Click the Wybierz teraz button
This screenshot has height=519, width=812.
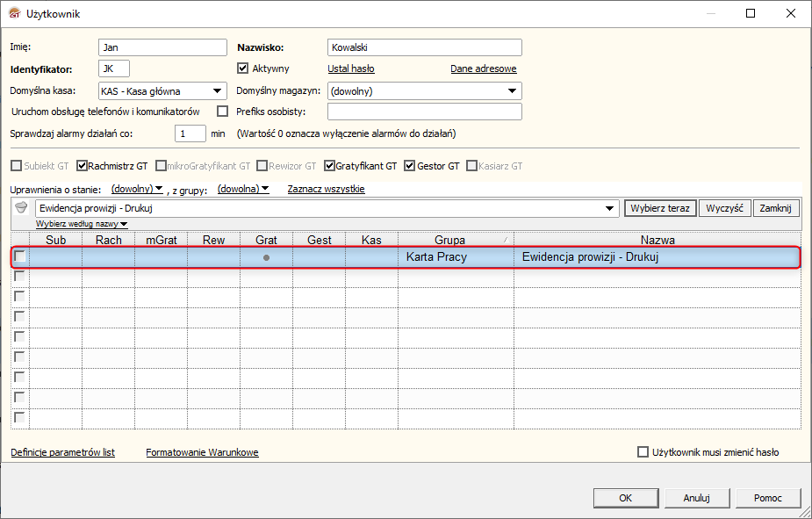tap(660, 208)
